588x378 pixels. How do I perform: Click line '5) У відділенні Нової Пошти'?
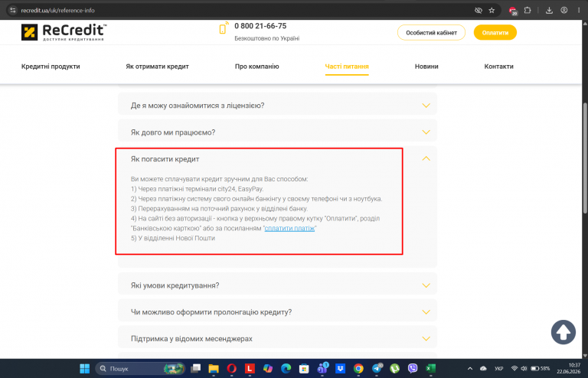click(173, 238)
